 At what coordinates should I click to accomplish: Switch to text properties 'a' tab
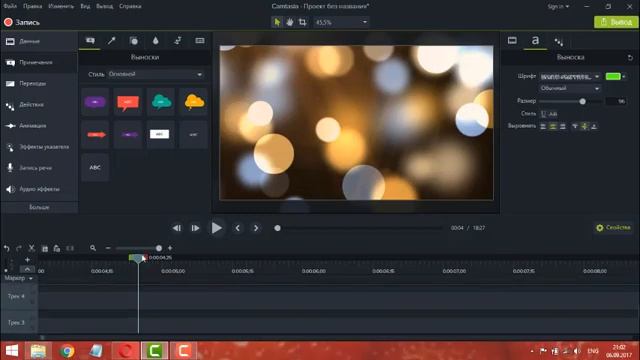point(535,40)
